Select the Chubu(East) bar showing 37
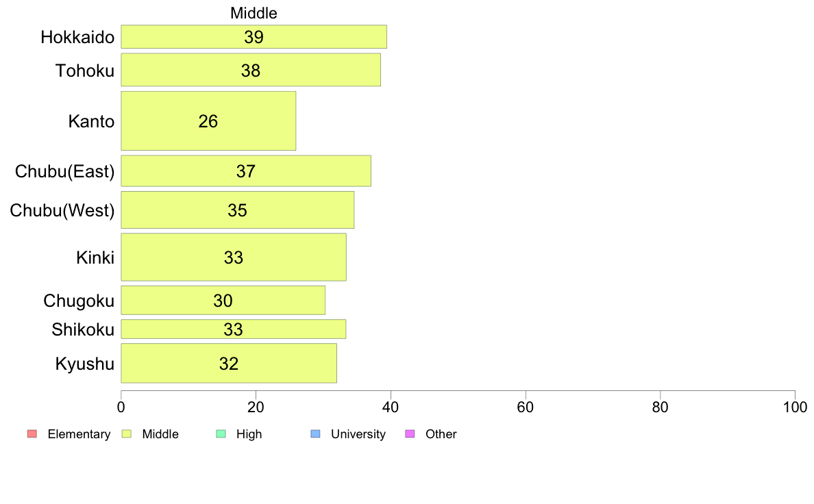Screen dimensions: 814x504 [246, 171]
